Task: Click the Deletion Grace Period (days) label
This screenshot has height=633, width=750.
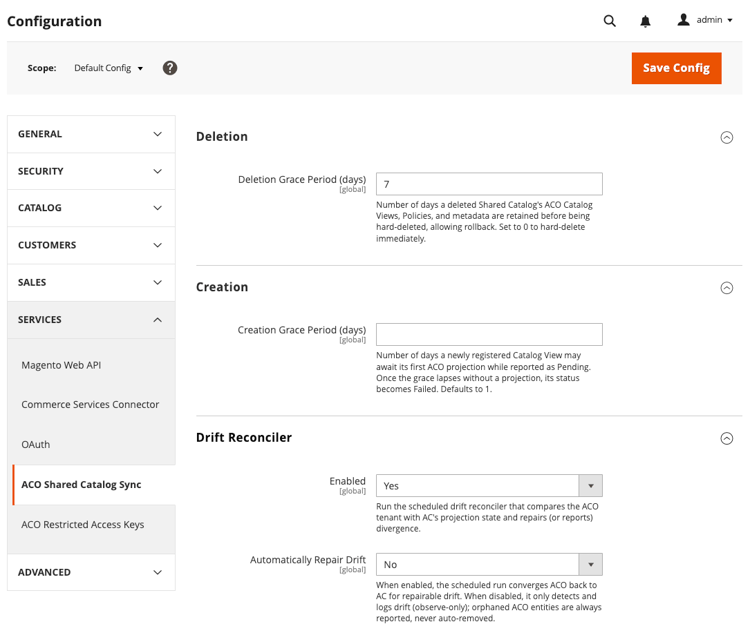Action: (x=302, y=179)
